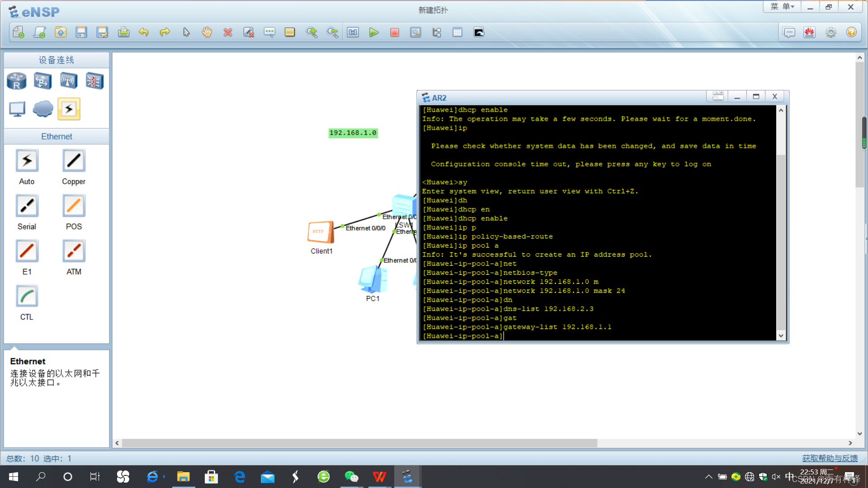Image resolution: width=868 pixels, height=488 pixels.
Task: Open the 菜单 dropdown menu
Action: click(782, 7)
